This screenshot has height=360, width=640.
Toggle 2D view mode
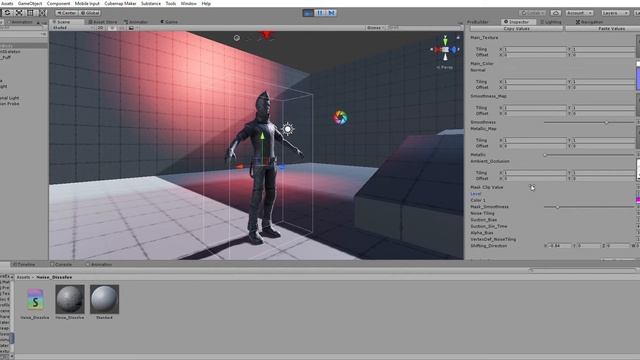click(x=100, y=28)
